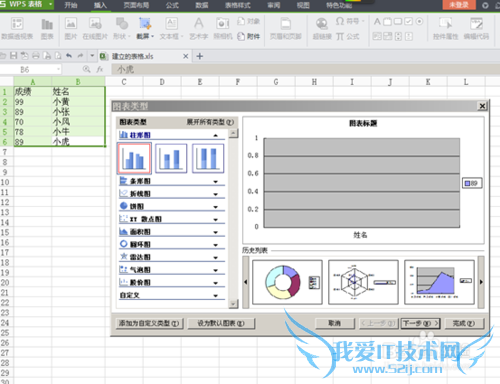Click the 取消 cancel button
Viewport: 500px width, 384px height.
coord(335,323)
